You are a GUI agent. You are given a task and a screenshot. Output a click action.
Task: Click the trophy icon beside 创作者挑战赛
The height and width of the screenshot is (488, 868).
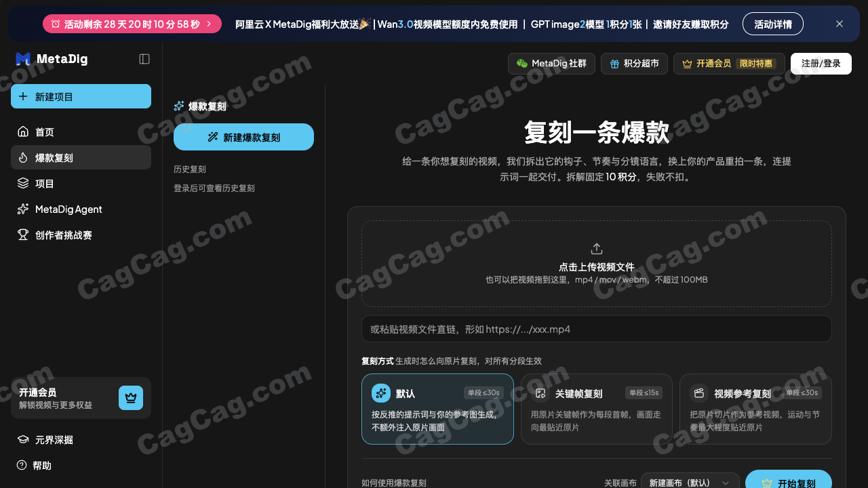[23, 235]
